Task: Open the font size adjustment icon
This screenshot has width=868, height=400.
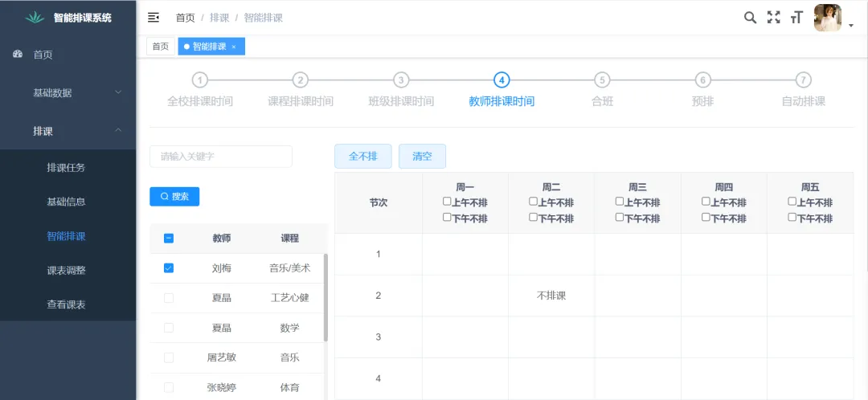Action: click(x=796, y=18)
